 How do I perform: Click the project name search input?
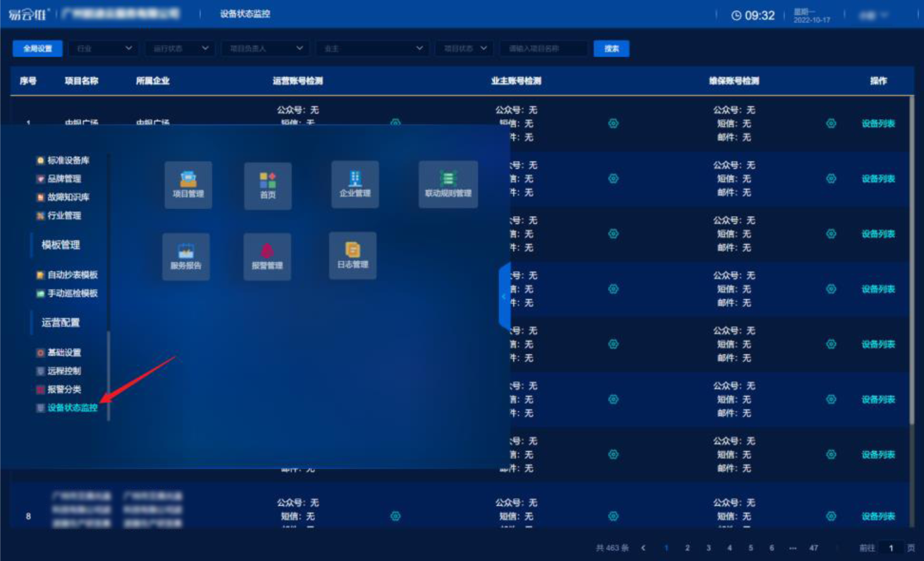tap(544, 49)
